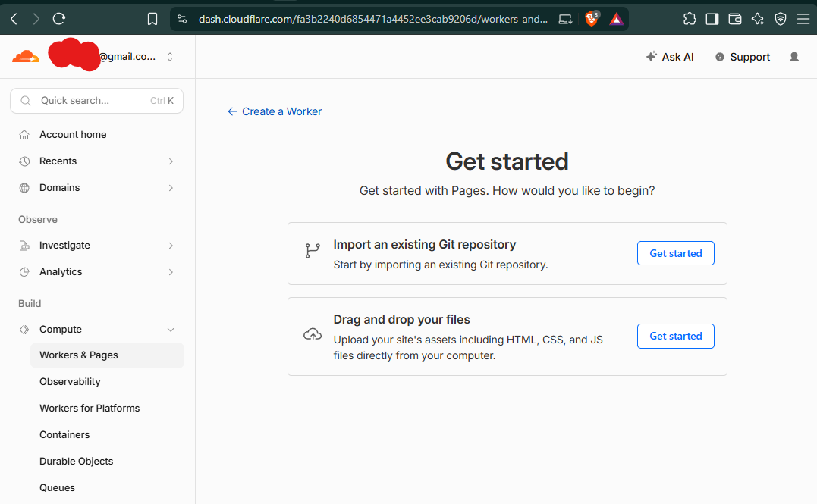The height and width of the screenshot is (504, 817).
Task: Click 'Import an existing Git repository' heading
Action: point(425,244)
